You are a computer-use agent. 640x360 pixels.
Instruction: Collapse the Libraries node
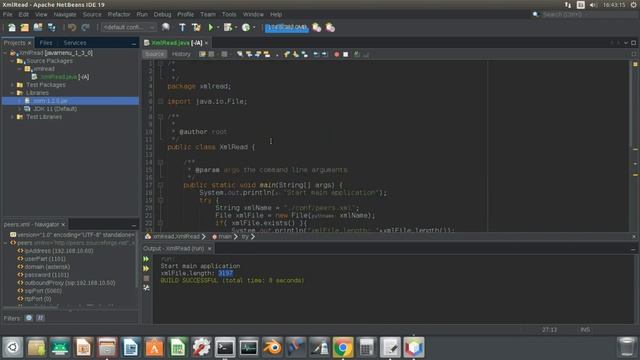point(12,93)
